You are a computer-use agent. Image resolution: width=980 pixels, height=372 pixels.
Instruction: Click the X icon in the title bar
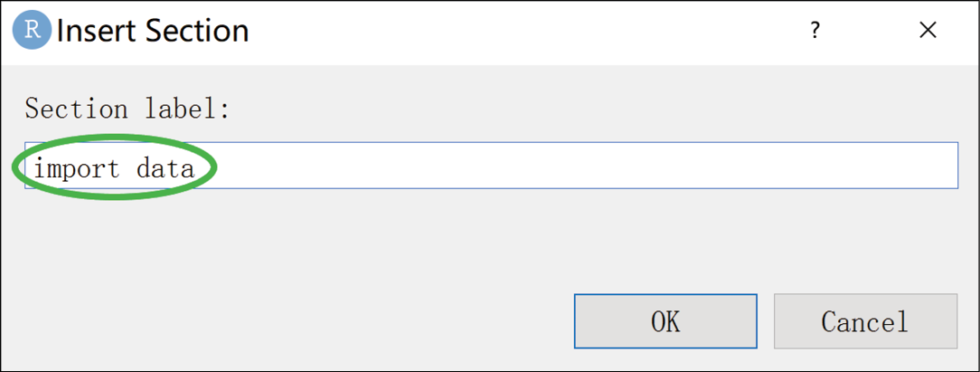click(928, 31)
